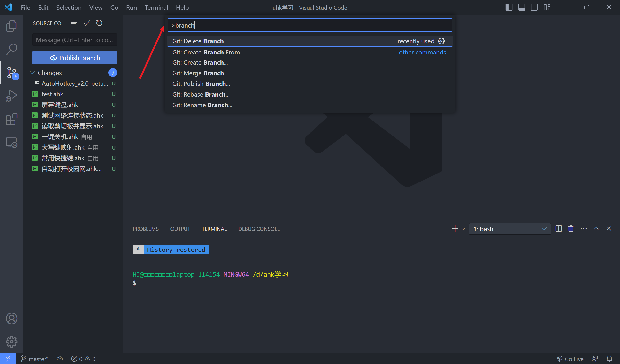Screen dimensions: 620x364
Task: Open 一键关机.ahk in changes list
Action: pyautogui.click(x=73, y=137)
